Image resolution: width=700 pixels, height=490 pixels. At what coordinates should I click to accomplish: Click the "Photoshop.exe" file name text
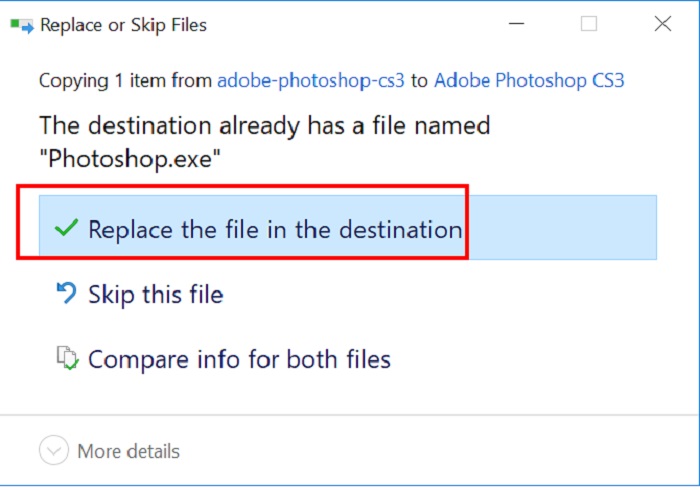pos(130,158)
